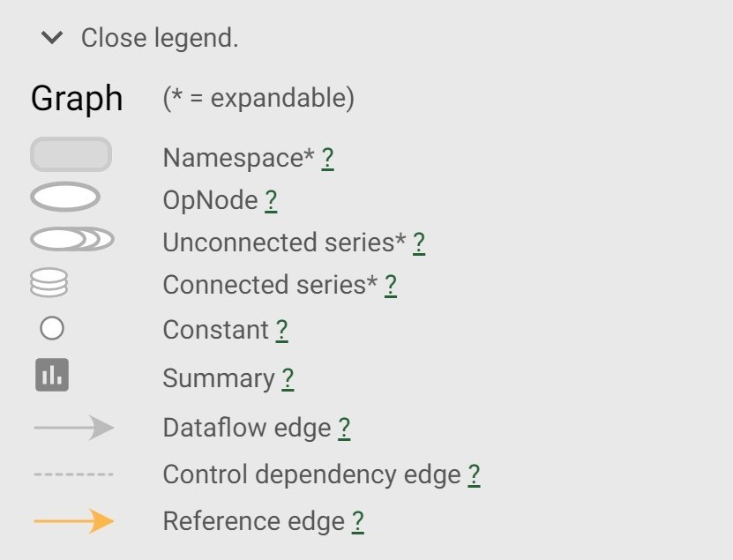Open Reference edge help link
Screen dimensions: 733x560
click(x=357, y=522)
